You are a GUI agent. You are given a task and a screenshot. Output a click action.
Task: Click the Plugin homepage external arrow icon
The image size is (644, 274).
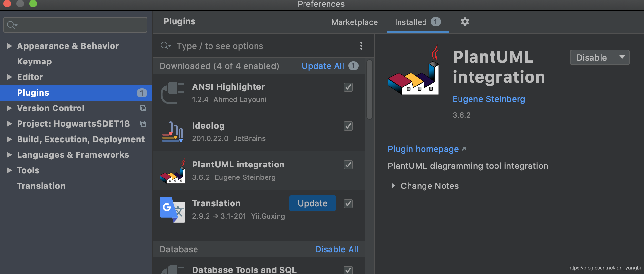(464, 149)
